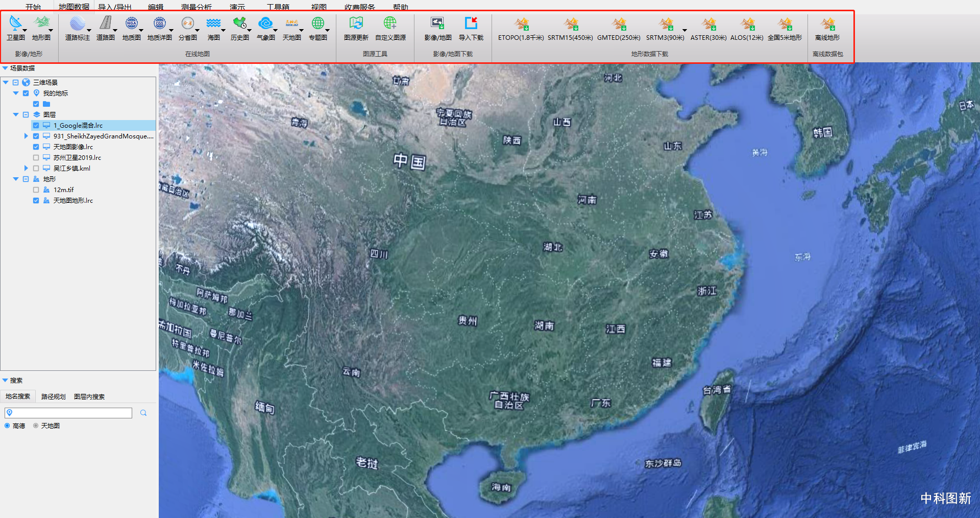980x518 pixels.
Task: Click the place name search input field
Action: coord(68,413)
